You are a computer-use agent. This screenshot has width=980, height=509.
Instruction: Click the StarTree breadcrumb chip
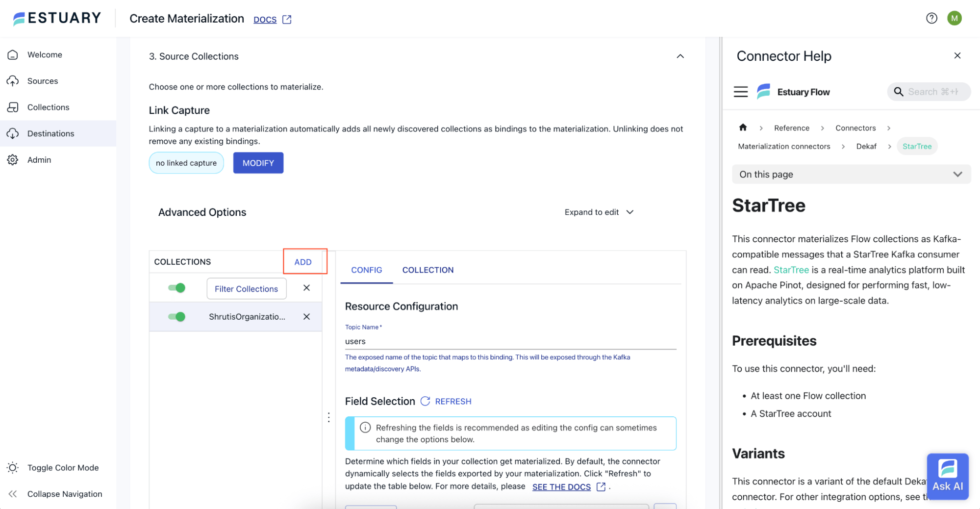[917, 146]
